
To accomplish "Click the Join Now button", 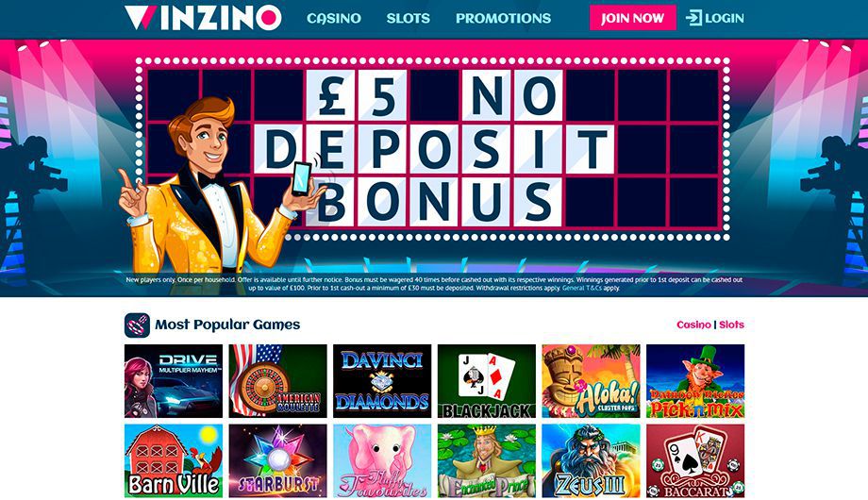I will point(633,18).
